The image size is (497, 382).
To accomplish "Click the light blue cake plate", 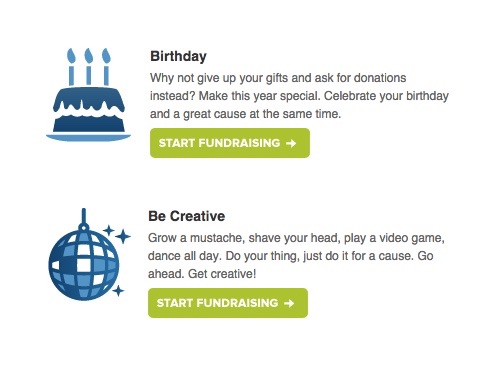I will coord(88,137).
